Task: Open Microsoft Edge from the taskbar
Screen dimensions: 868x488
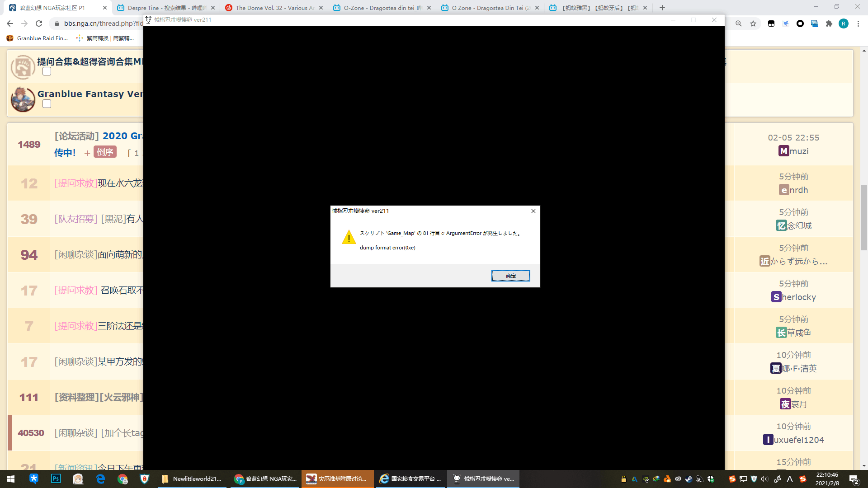Action: pyautogui.click(x=100, y=479)
